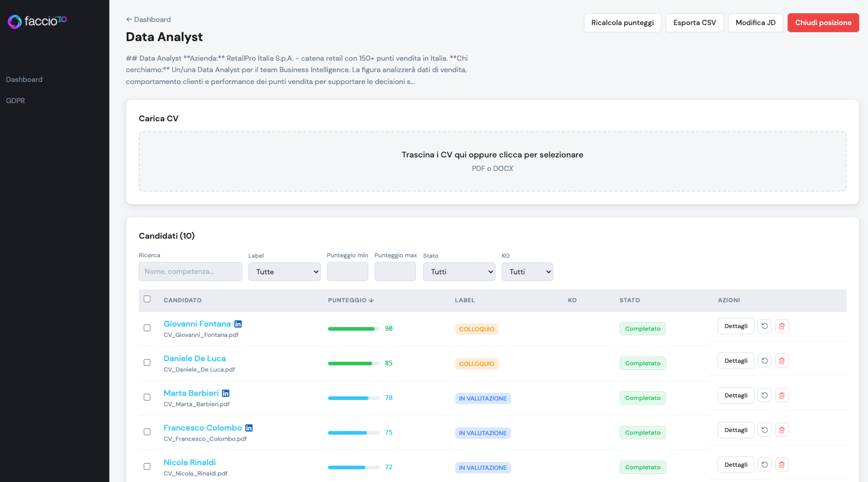The image size is (868, 482).
Task: Delete Marta Barbieri with trash icon
Action: [782, 396]
